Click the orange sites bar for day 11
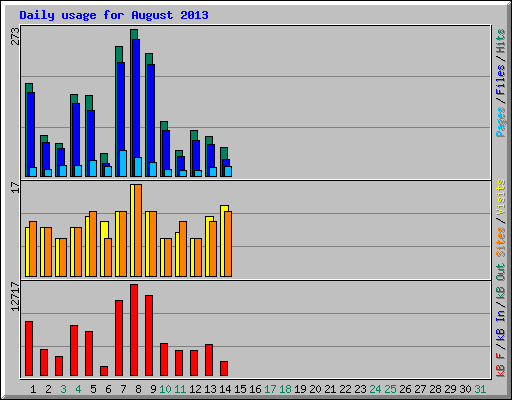512x400 pixels. 183,249
